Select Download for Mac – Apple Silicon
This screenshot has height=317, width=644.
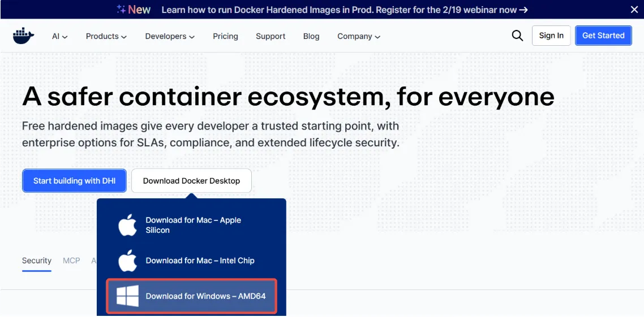pos(192,225)
